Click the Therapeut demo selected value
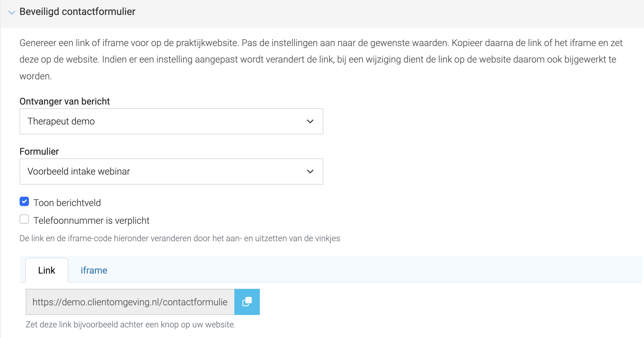The image size is (644, 338). point(61,121)
